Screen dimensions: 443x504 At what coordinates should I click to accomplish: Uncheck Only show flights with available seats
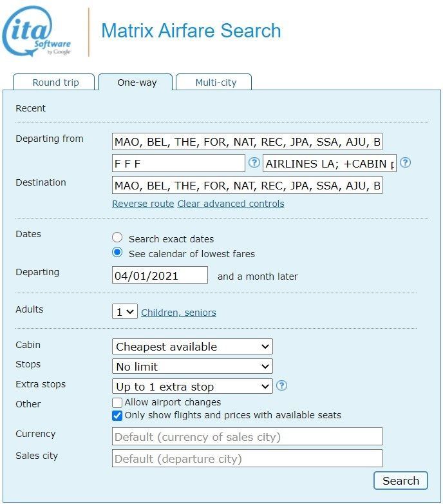(117, 416)
